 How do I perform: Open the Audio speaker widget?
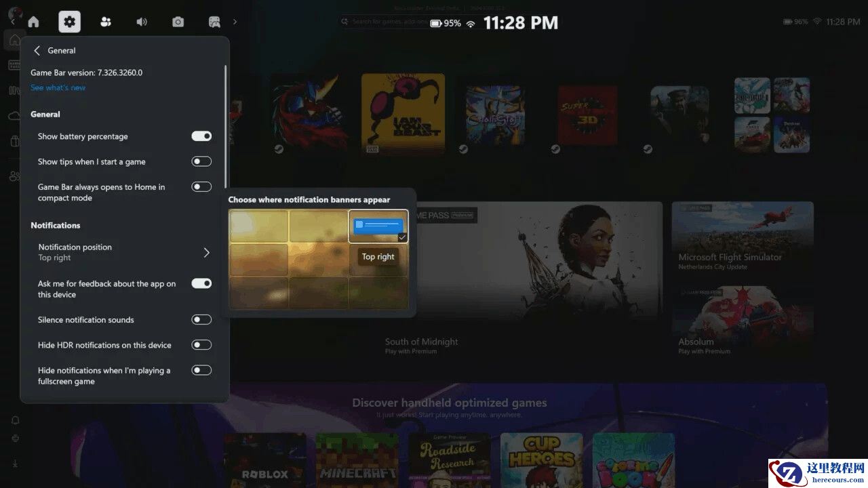click(x=142, y=22)
